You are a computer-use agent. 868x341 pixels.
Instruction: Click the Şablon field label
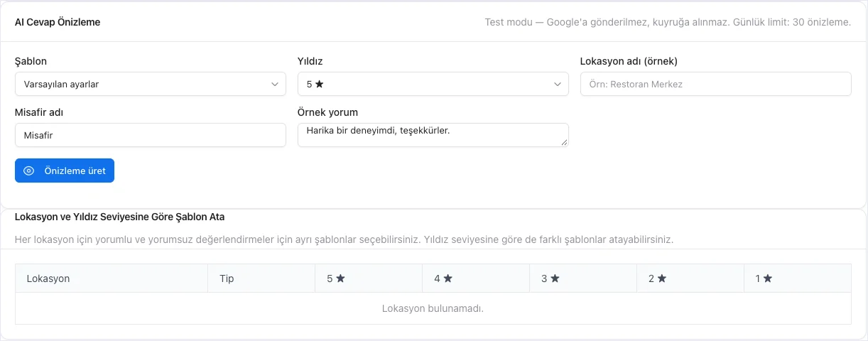pyautogui.click(x=31, y=61)
